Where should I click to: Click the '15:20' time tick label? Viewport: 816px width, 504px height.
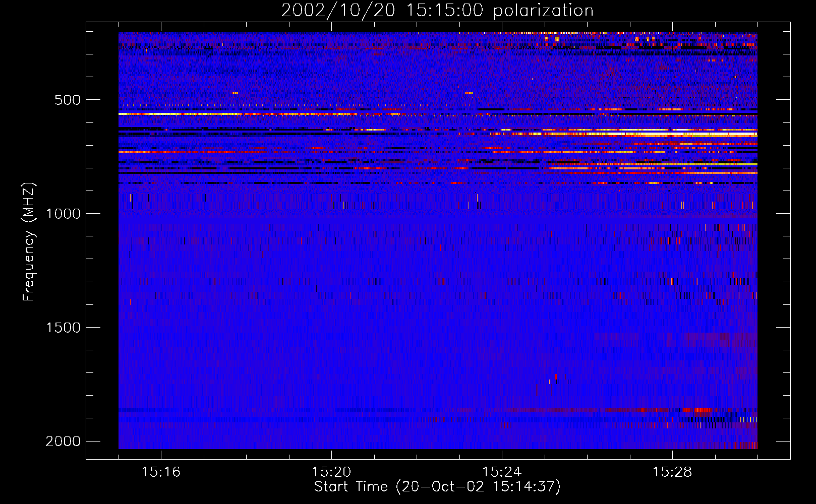click(331, 472)
